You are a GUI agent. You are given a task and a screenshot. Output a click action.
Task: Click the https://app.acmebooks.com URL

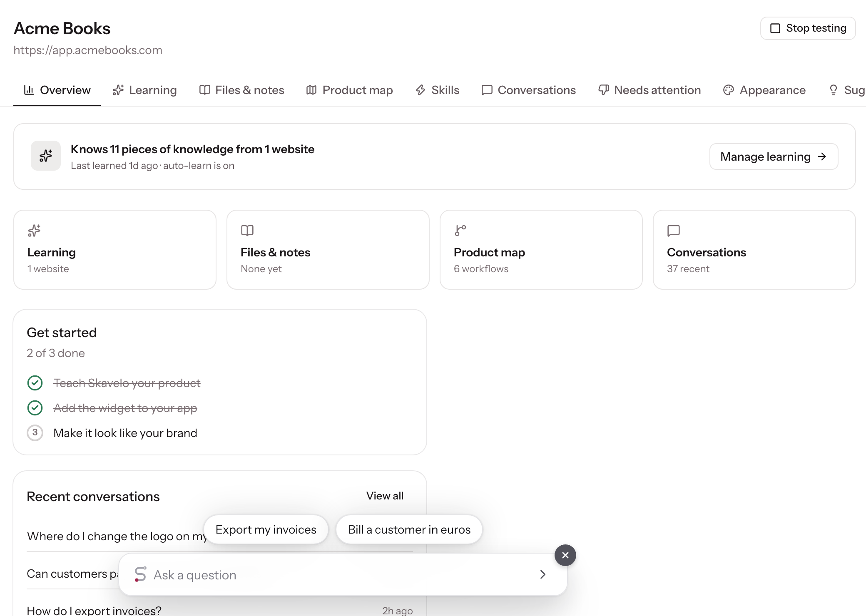[x=88, y=50]
